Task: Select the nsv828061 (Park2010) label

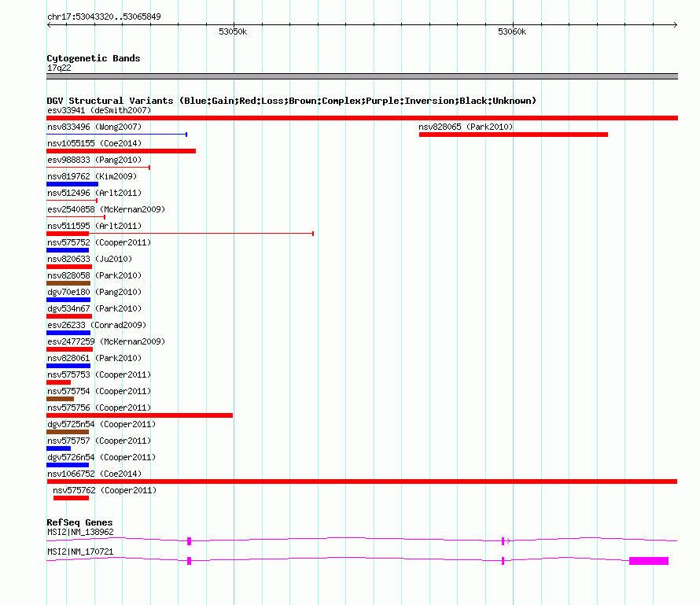Action: point(94,358)
